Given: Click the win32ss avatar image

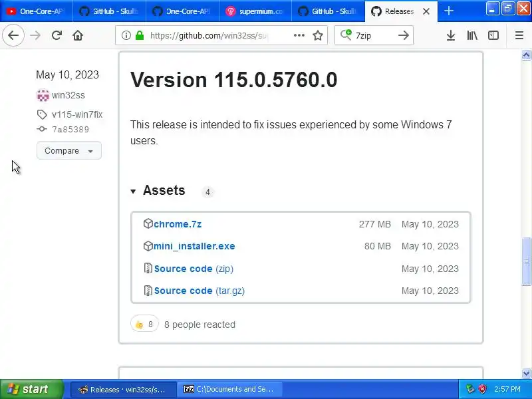Looking at the screenshot, I should pos(43,95).
